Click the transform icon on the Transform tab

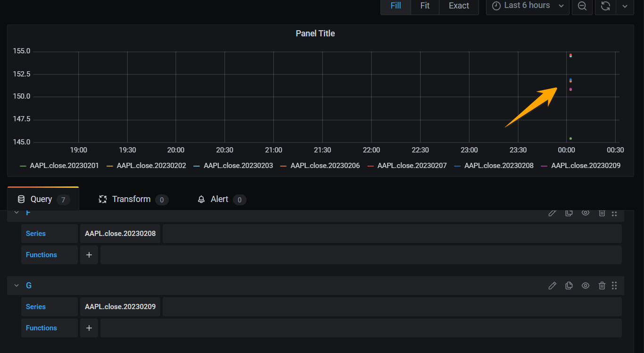(103, 199)
